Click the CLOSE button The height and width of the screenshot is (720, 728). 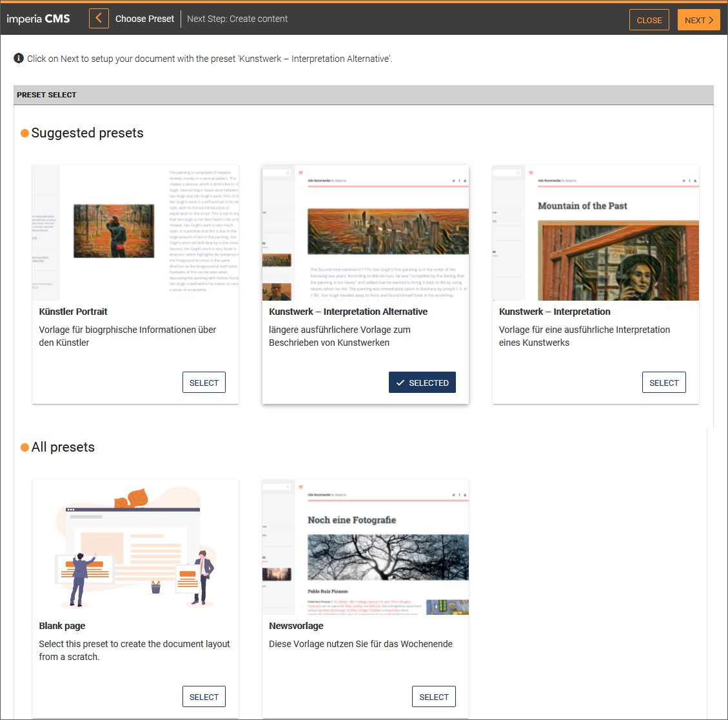(649, 20)
